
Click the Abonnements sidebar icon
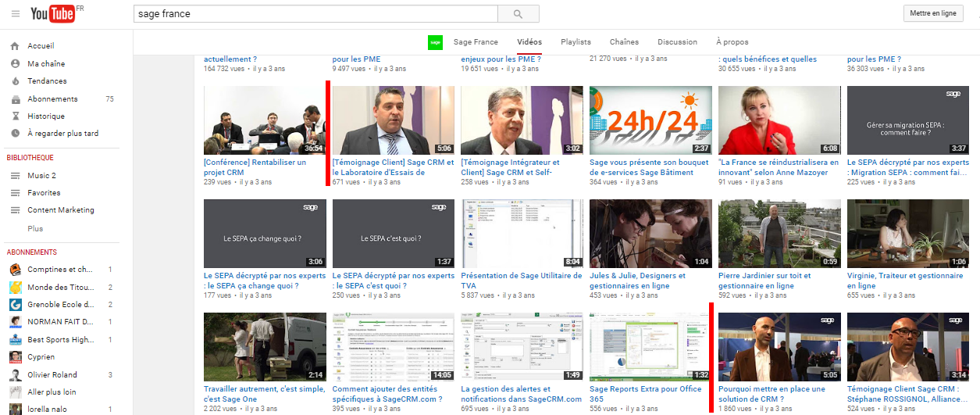click(x=15, y=99)
